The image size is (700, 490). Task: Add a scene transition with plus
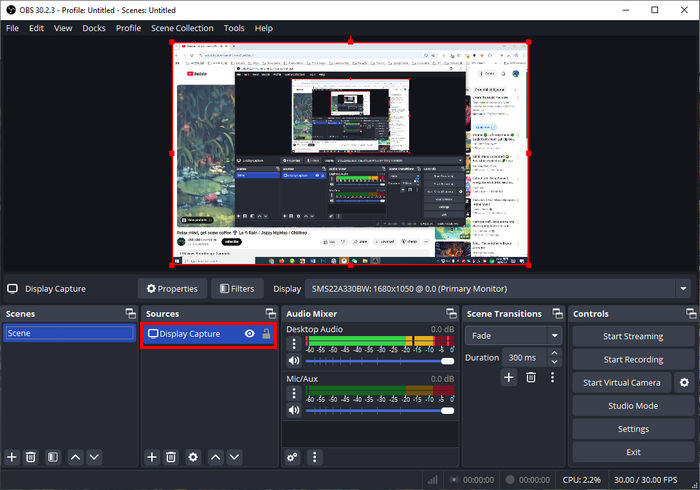coord(508,378)
